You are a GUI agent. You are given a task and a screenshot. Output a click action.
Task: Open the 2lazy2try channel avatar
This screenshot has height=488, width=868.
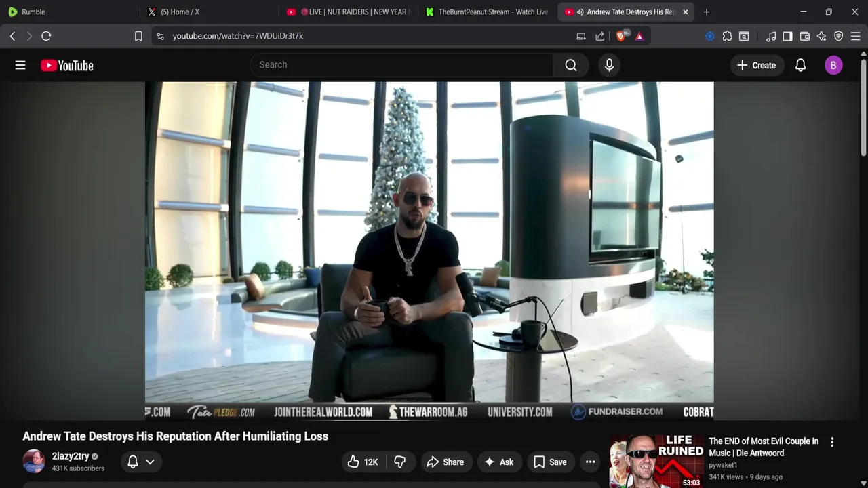point(34,462)
